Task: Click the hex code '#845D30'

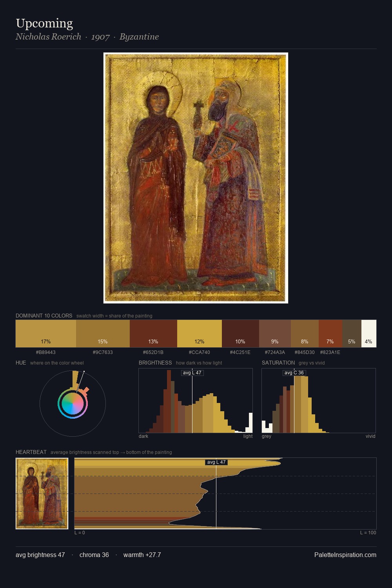Action: point(305,352)
